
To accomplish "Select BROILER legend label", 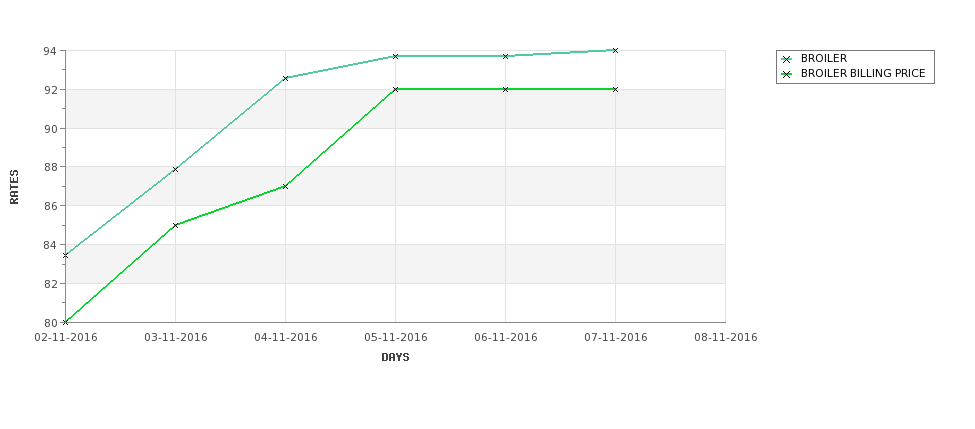I will pos(824,58).
